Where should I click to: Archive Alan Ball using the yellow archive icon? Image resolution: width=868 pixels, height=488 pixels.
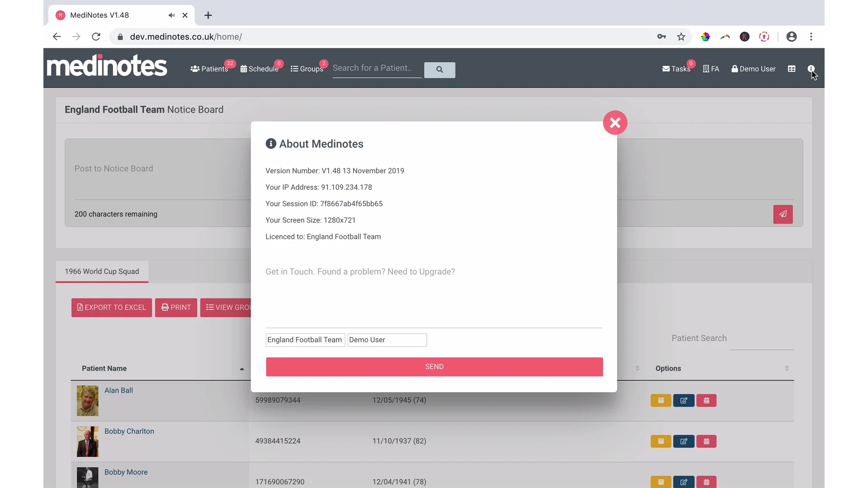(x=660, y=400)
